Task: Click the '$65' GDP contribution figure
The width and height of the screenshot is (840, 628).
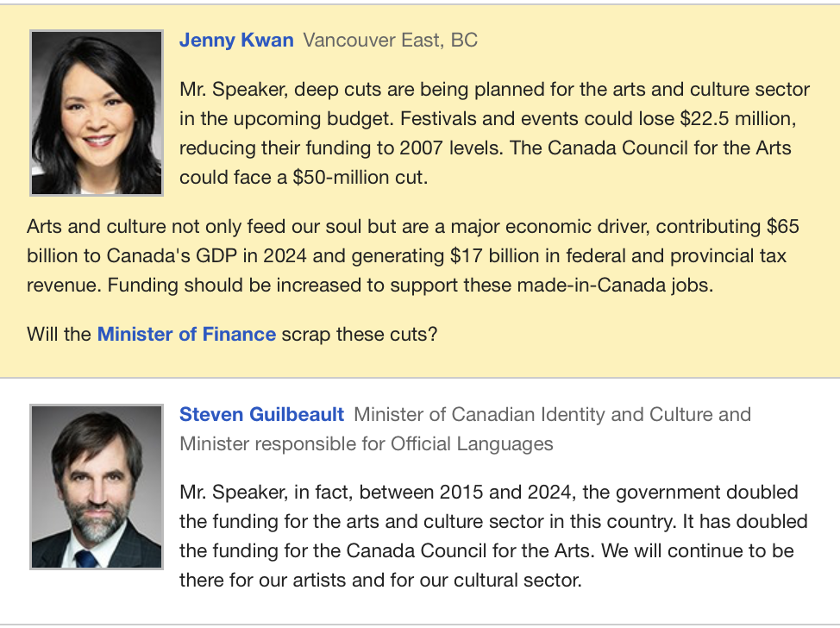Action: click(782, 227)
